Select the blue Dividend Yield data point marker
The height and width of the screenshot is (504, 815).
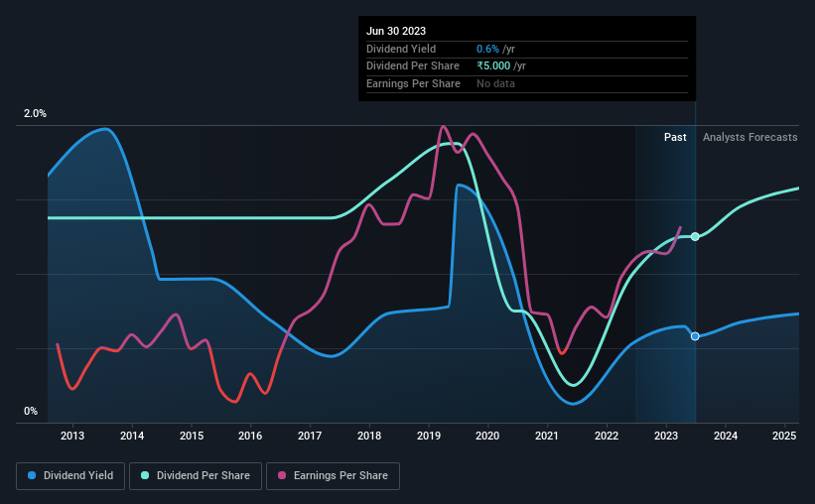695,336
